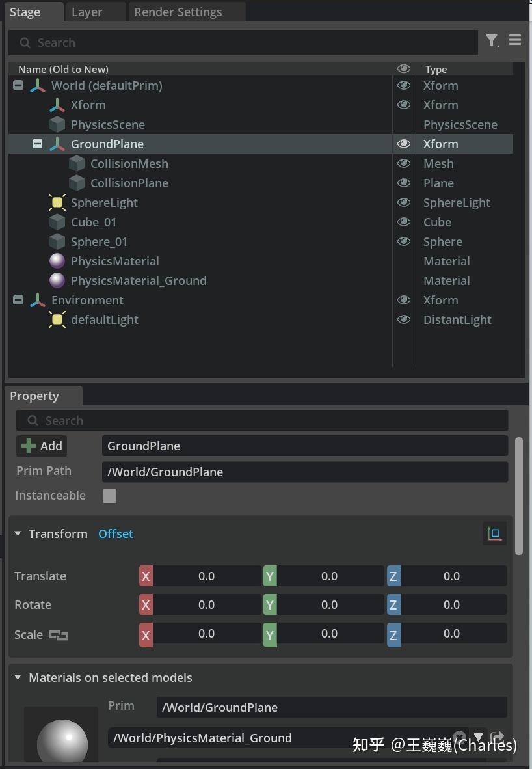Open the Render Settings tab
This screenshot has width=532, height=769.
[178, 12]
